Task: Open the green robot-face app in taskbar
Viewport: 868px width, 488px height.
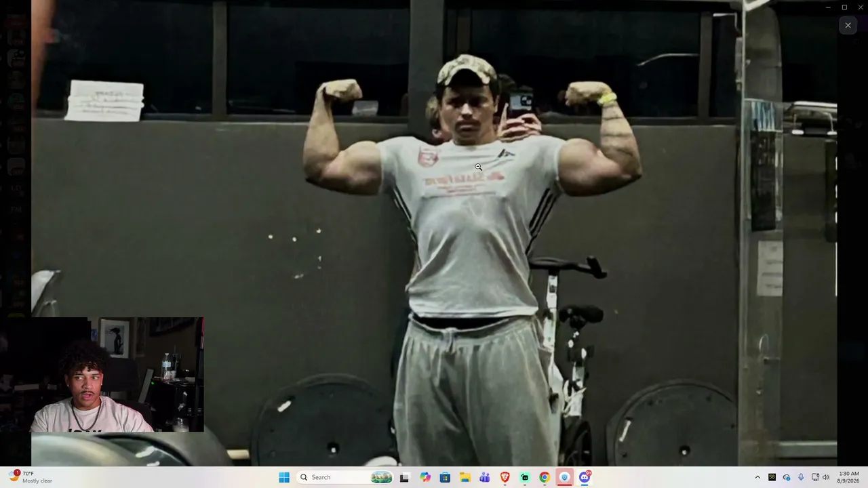Action: tap(524, 477)
